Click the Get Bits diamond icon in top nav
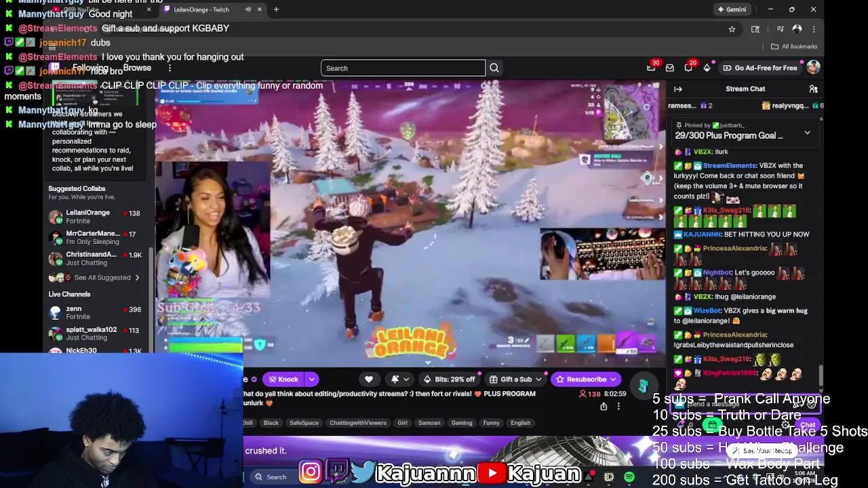 pos(707,68)
